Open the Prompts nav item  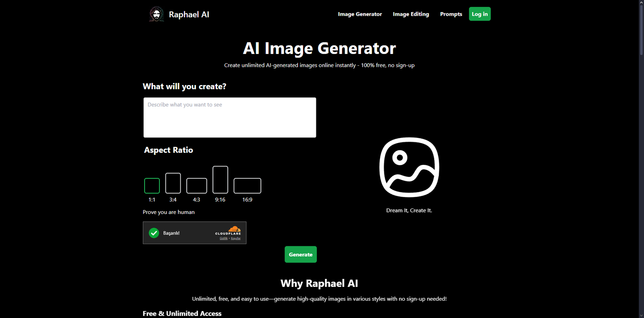tap(451, 14)
